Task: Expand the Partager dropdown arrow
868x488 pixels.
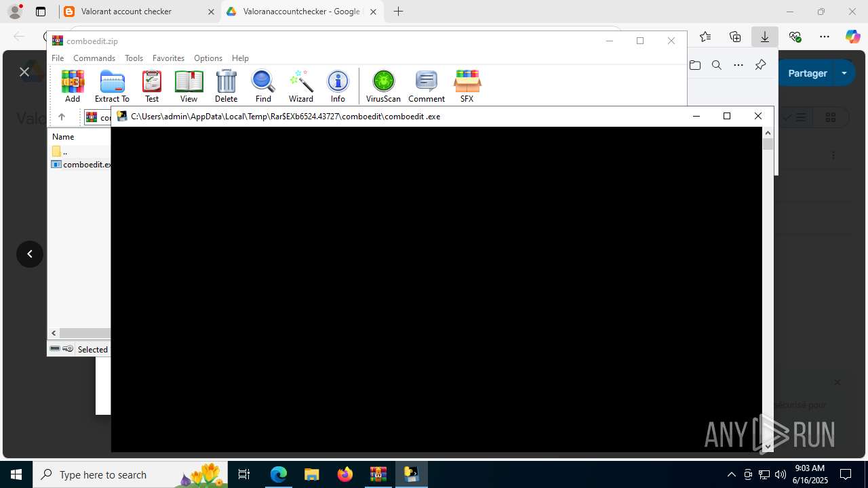Action: (x=844, y=73)
